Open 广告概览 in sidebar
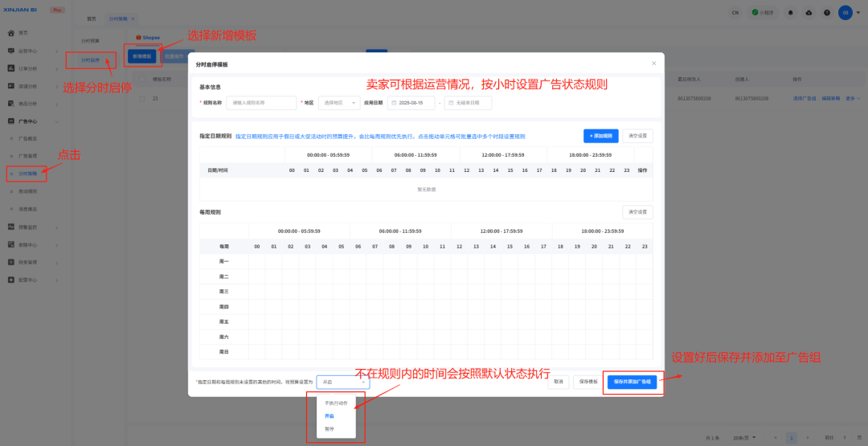This screenshot has height=446, width=868. (x=27, y=139)
